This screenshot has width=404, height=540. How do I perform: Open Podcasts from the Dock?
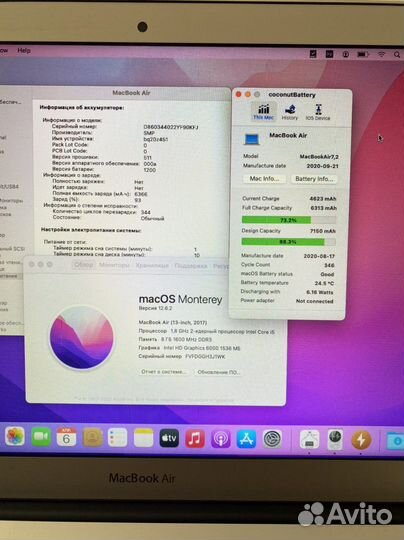click(x=220, y=439)
